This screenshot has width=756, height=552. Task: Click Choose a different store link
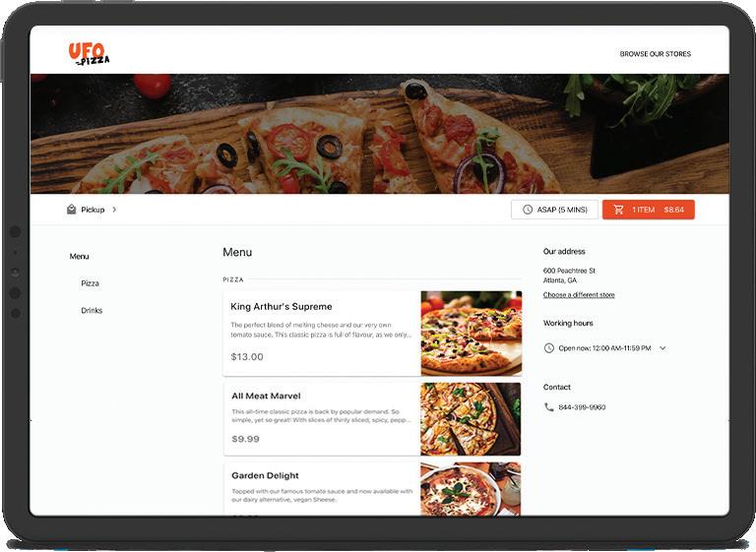(579, 294)
